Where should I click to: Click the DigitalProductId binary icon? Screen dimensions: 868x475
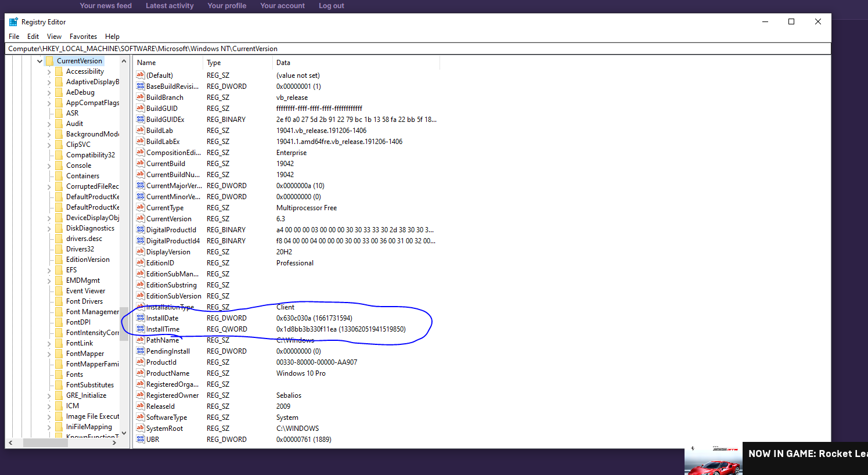140,229
